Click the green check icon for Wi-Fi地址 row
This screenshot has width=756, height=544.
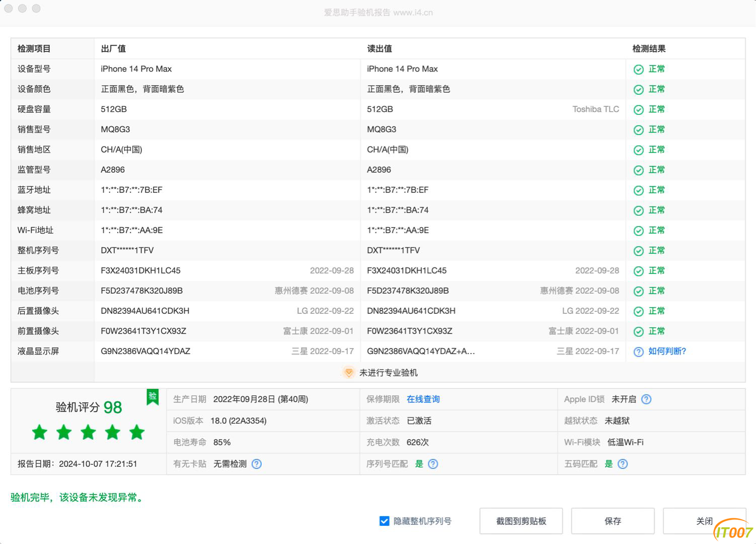pyautogui.click(x=638, y=231)
